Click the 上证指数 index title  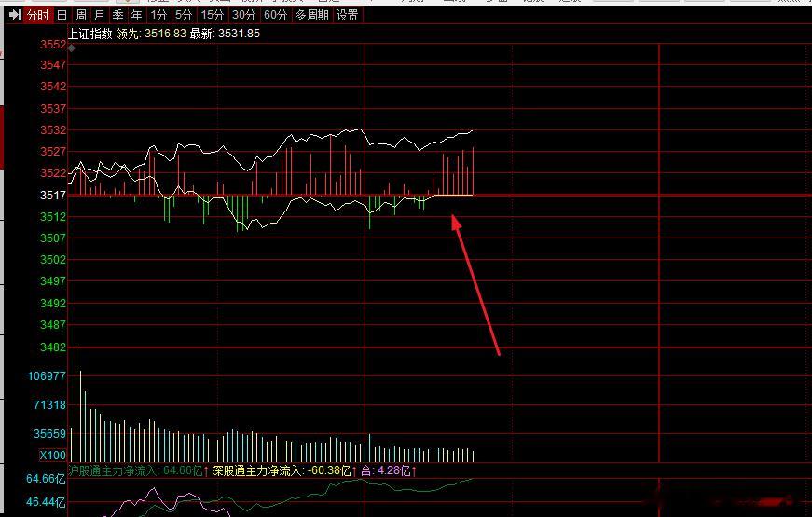click(90, 34)
